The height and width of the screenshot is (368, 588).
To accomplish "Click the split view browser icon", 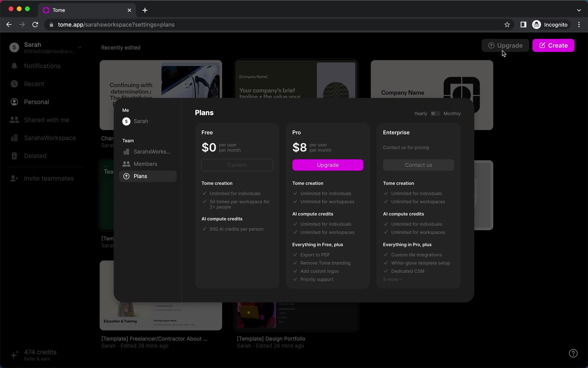I will click(x=523, y=25).
